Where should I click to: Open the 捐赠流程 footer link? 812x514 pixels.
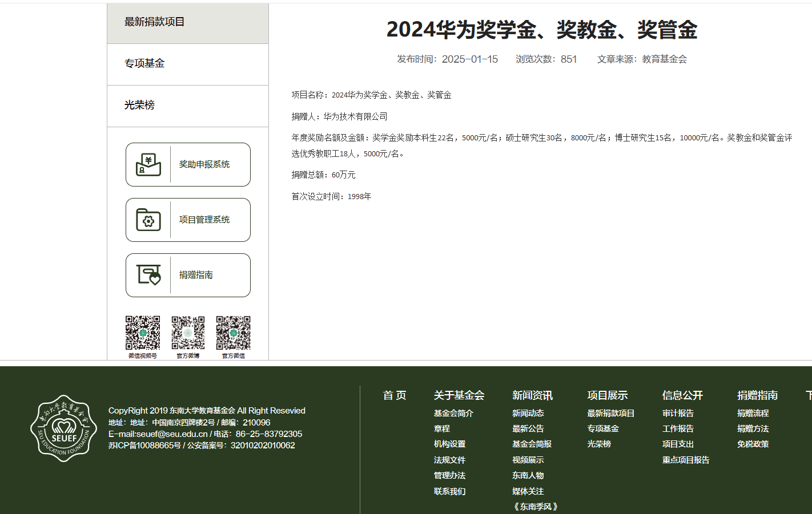[x=753, y=413]
